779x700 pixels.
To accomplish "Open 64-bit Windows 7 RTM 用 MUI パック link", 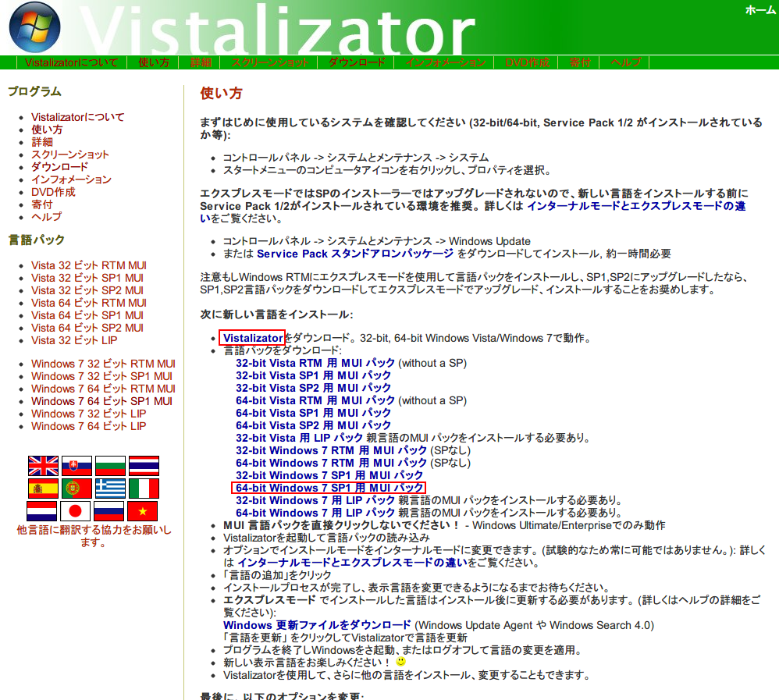I will [332, 463].
